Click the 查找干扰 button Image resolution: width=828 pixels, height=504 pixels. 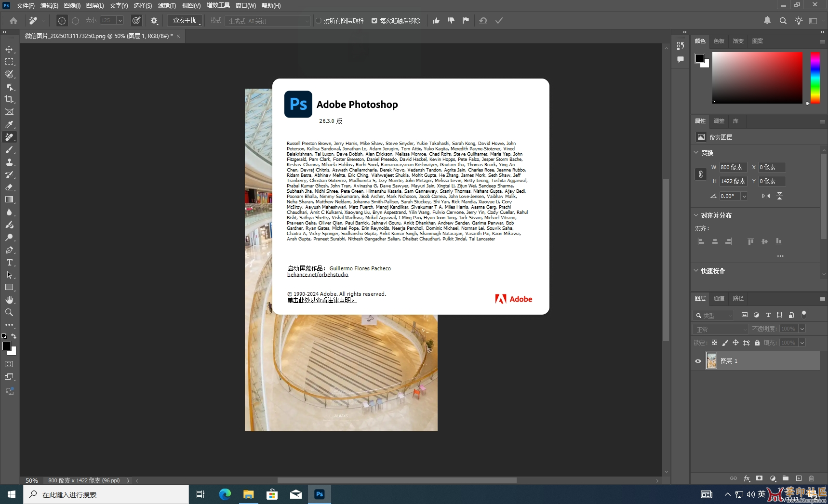tap(185, 21)
